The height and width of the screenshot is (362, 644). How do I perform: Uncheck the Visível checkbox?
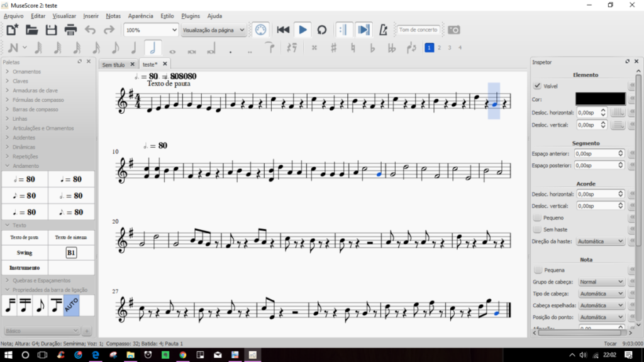pyautogui.click(x=537, y=86)
